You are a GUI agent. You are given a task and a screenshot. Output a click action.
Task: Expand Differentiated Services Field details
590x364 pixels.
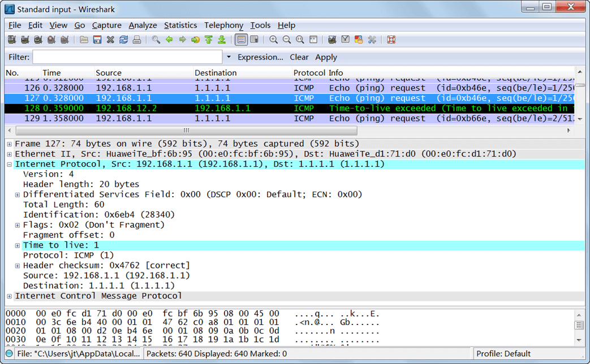pyautogui.click(x=18, y=195)
